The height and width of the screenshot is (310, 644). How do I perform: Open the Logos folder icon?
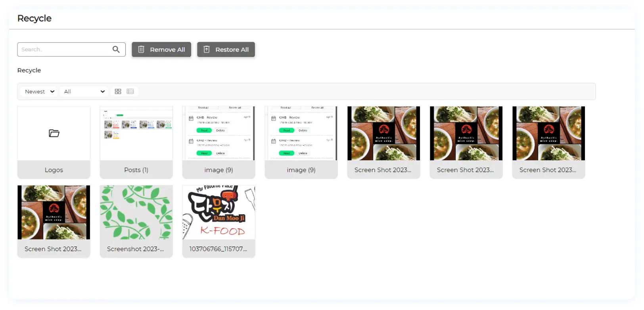coord(54,133)
